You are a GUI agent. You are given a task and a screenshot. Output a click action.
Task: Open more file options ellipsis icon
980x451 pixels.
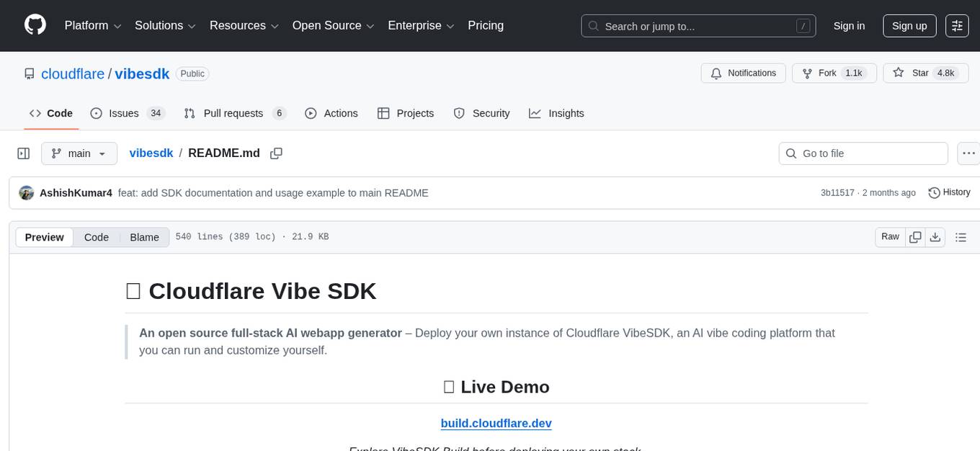tap(968, 153)
